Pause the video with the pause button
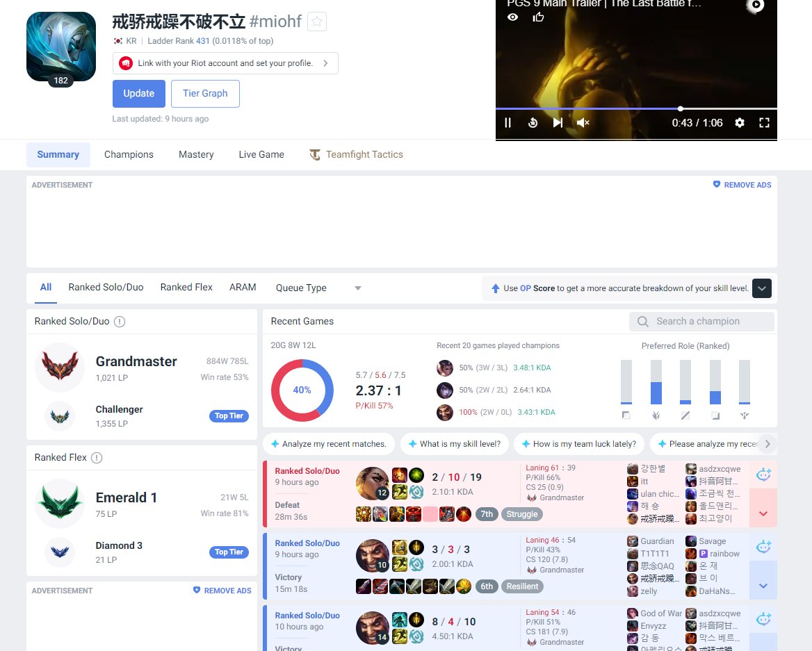 (x=508, y=123)
